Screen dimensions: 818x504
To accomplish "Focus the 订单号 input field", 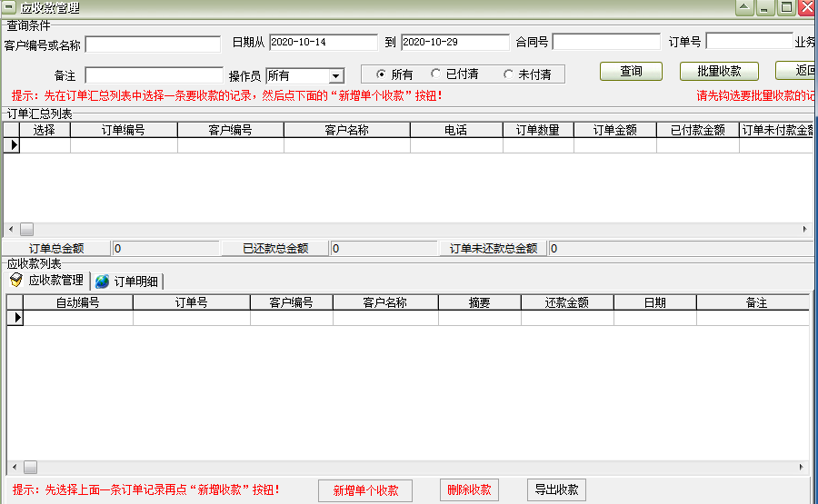I will [x=749, y=41].
